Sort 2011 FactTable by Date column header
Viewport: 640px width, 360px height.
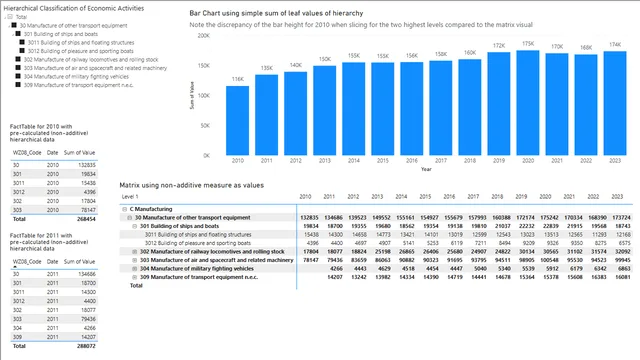click(x=52, y=262)
